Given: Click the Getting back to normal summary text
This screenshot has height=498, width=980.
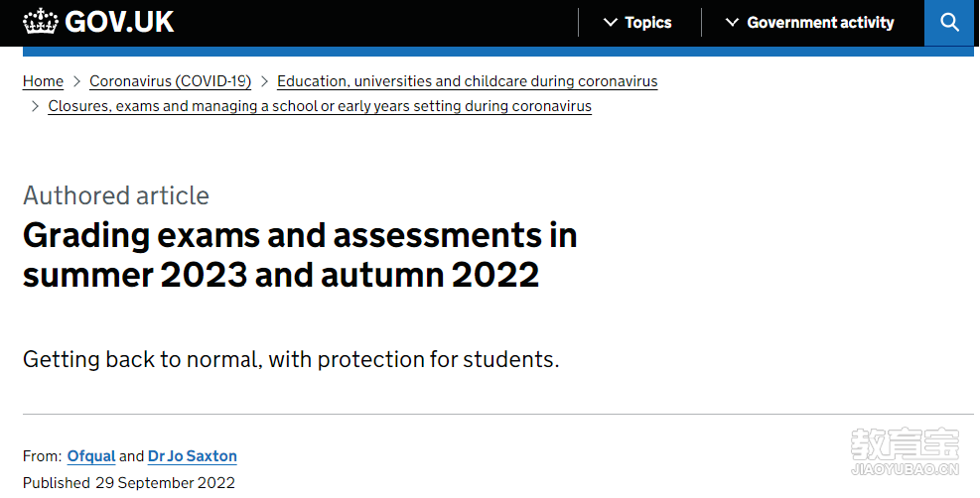Looking at the screenshot, I should 291,359.
